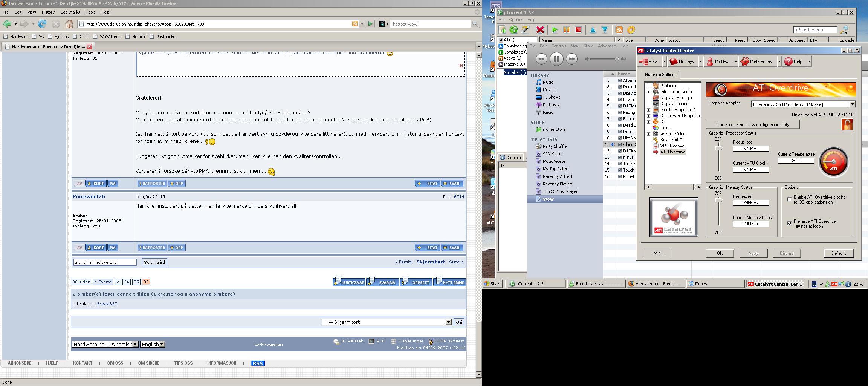Stop page loading in Firefox
Viewport: 868px width, 386px height.
[56, 24]
